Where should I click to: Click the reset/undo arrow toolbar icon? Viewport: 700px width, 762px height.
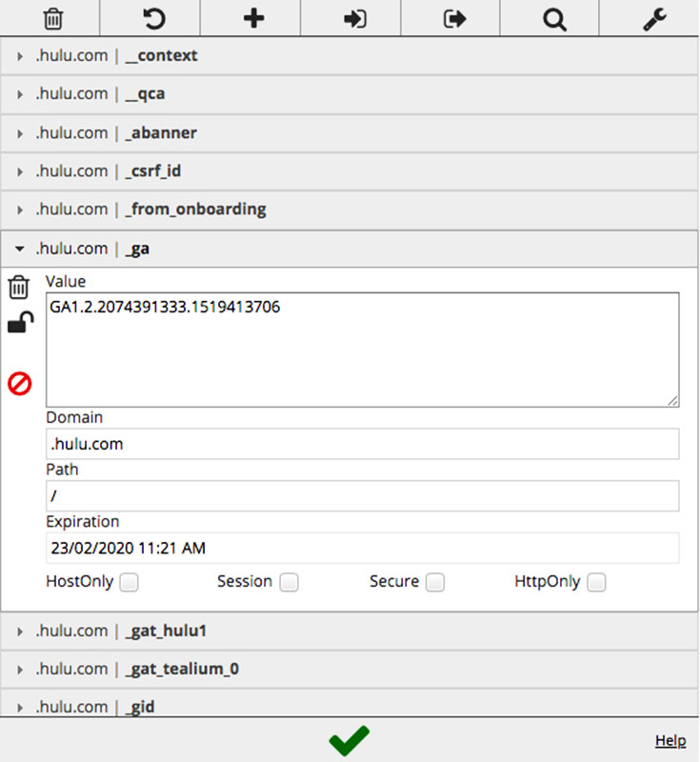pos(153,18)
